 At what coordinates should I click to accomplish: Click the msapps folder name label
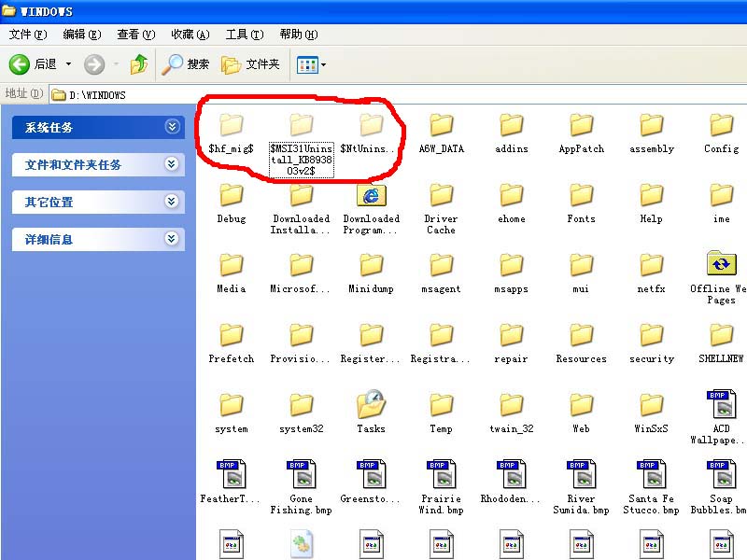click(511, 289)
